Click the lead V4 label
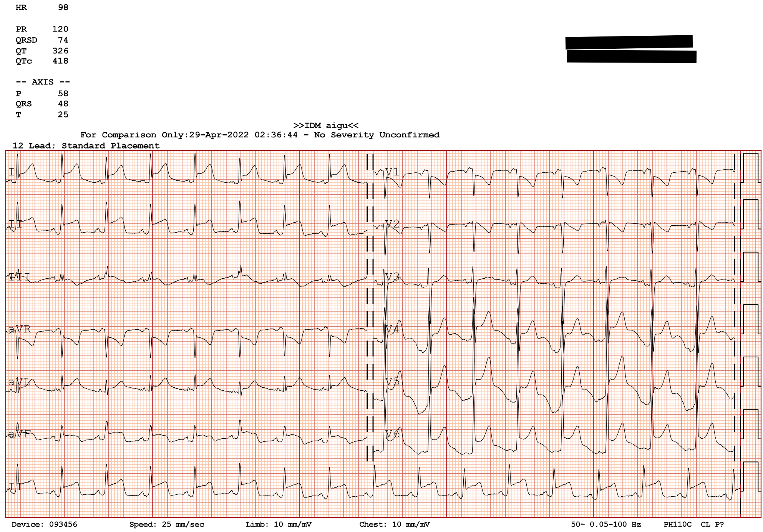Viewport: 763px width, 532px height. (x=392, y=329)
